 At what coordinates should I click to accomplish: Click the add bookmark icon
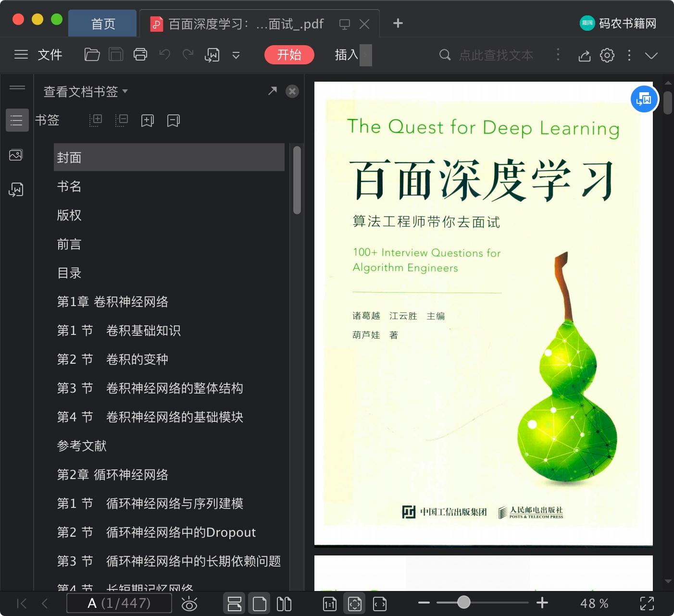point(148,120)
